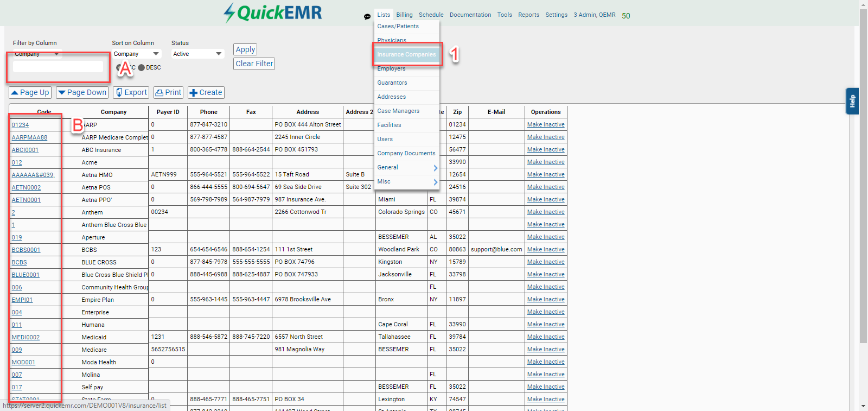Open insurance code AETN0002 link
Screen dimensions: 868x411
pos(26,188)
